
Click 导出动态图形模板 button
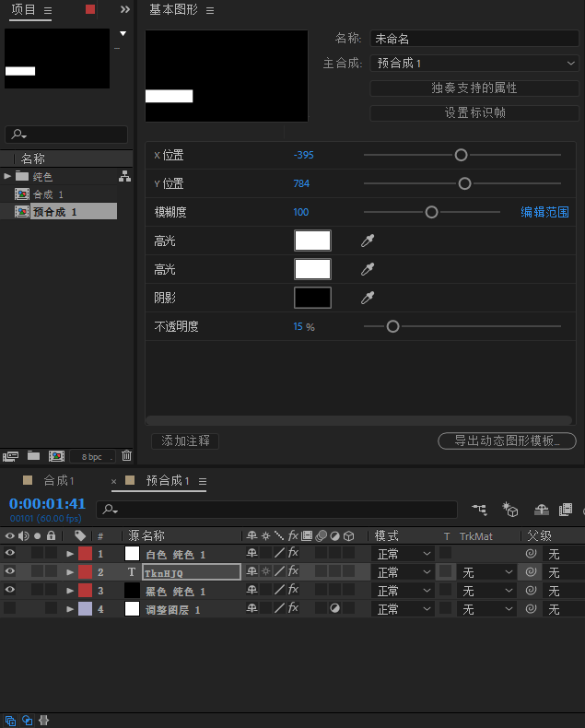tap(507, 440)
